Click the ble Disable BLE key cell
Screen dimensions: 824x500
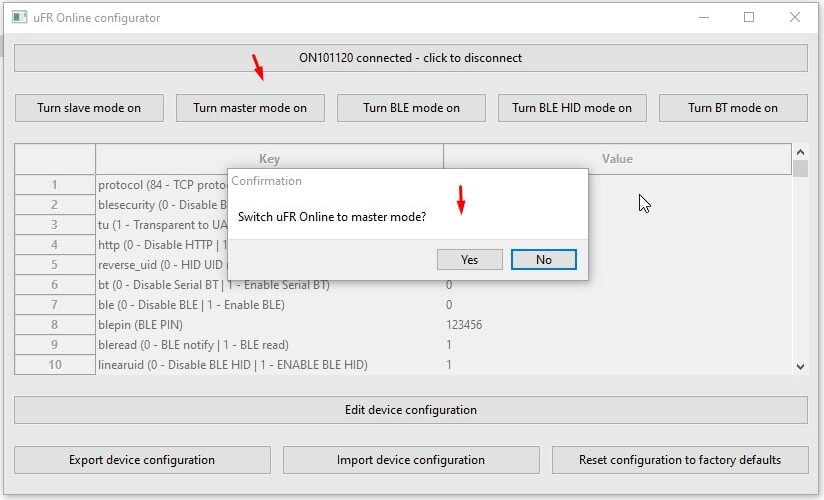point(270,305)
